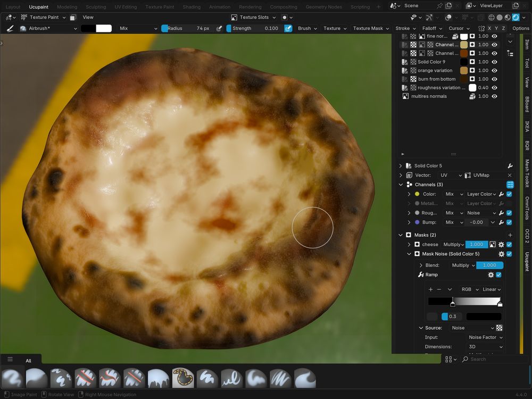Open the Ramp modifier gear settings
Image resolution: width=532 pixels, height=399 pixels.
(x=491, y=275)
